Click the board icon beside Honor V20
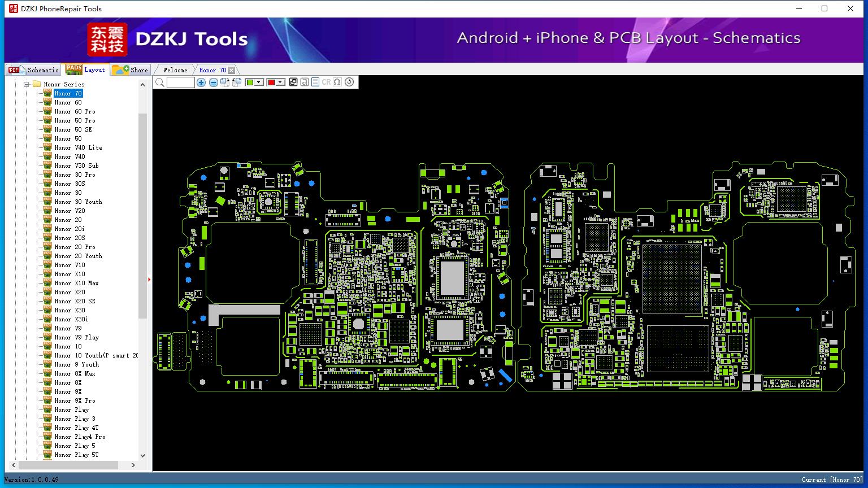This screenshot has height=488, width=868. pyautogui.click(x=47, y=211)
